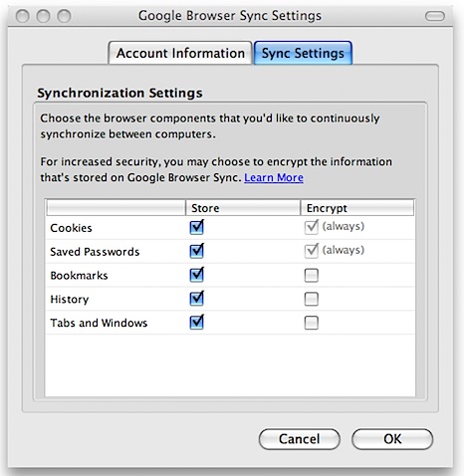Viewport: 464px width, 476px height.
Task: Click the leftmost window close button
Action: (23, 16)
